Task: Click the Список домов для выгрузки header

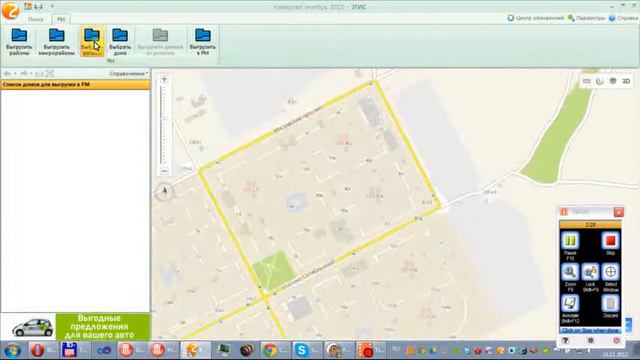Action: 76,84
